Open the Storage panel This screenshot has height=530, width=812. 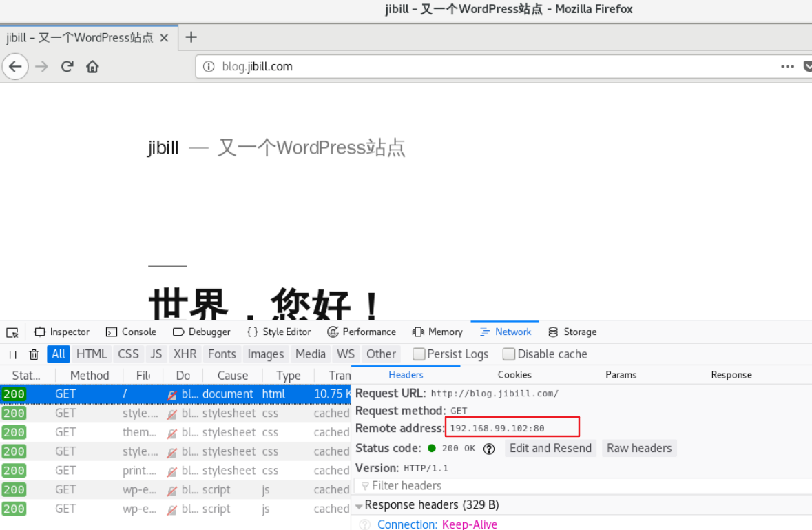coord(572,332)
